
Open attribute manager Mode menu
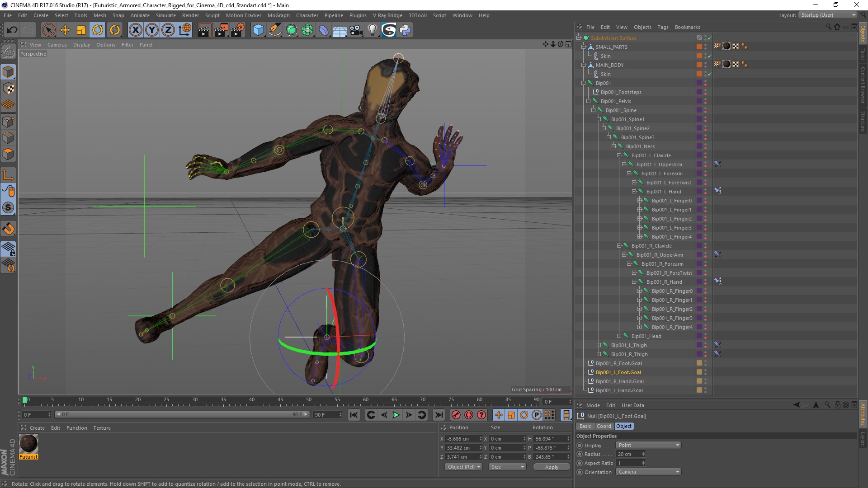[593, 405]
